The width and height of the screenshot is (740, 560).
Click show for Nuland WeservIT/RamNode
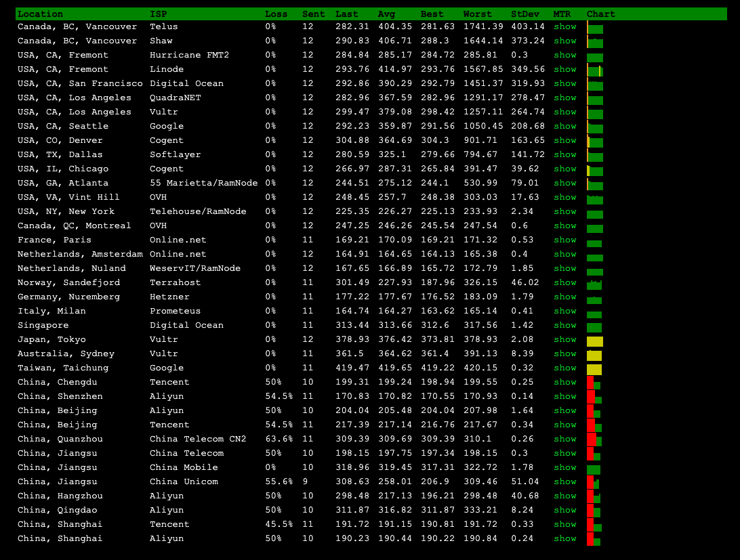pyautogui.click(x=565, y=268)
